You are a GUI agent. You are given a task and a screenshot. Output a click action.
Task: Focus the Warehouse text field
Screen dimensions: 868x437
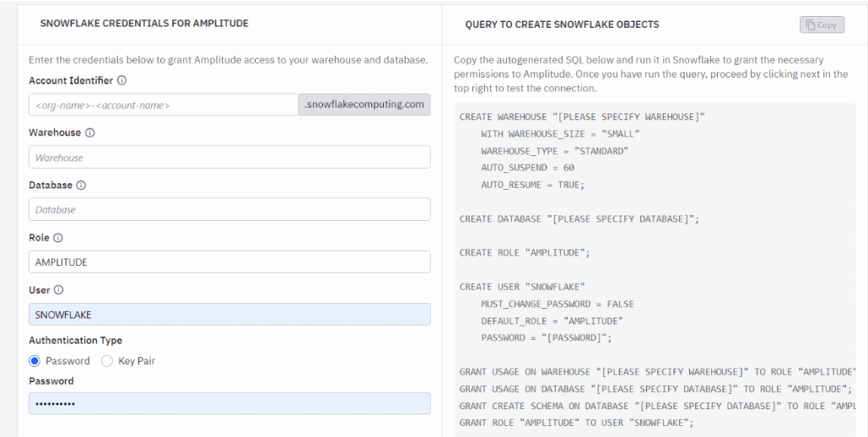pos(229,158)
